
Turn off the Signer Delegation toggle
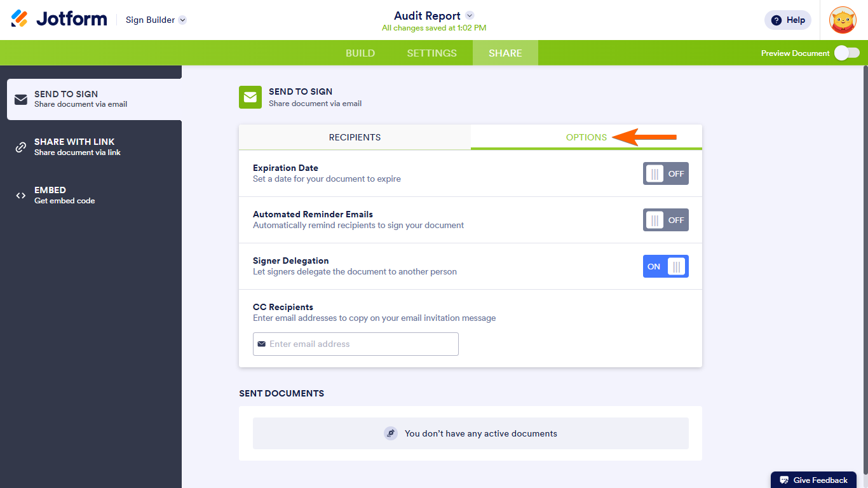tap(666, 266)
